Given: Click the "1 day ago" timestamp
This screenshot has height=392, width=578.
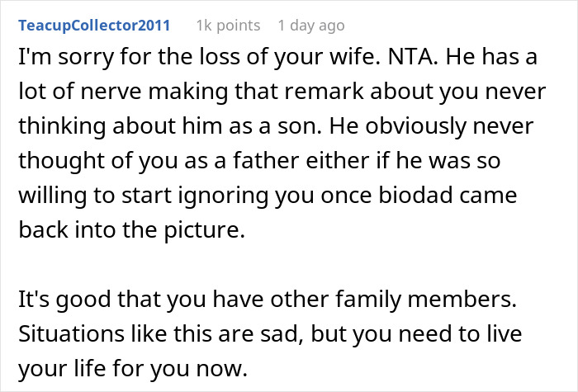Looking at the screenshot, I should coord(312,26).
